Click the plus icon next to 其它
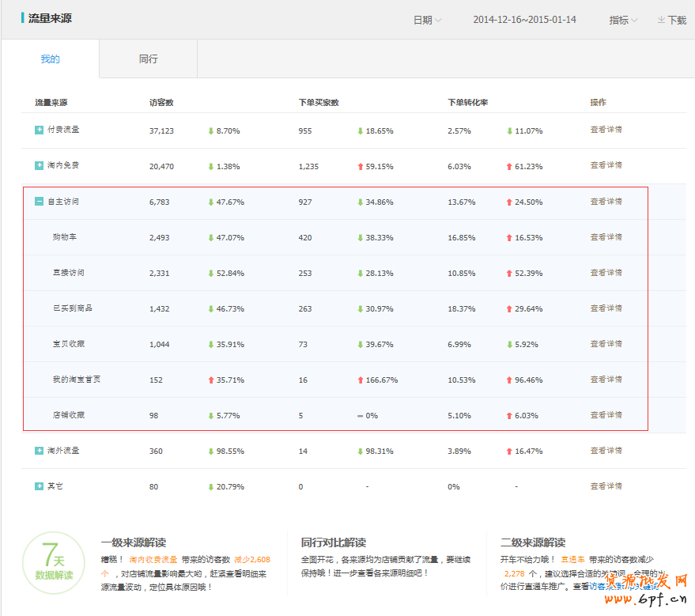This screenshot has height=616, width=695. pos(39,486)
